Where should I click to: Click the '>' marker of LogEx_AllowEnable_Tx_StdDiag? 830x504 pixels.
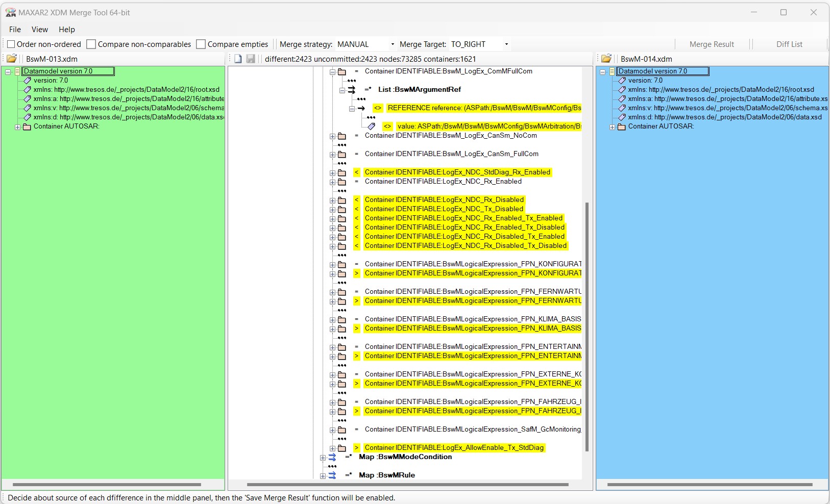(357, 448)
